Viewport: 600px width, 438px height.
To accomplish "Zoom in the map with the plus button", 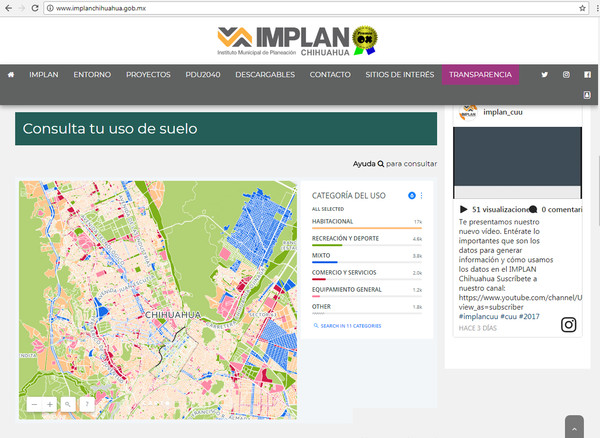I will [x=50, y=404].
